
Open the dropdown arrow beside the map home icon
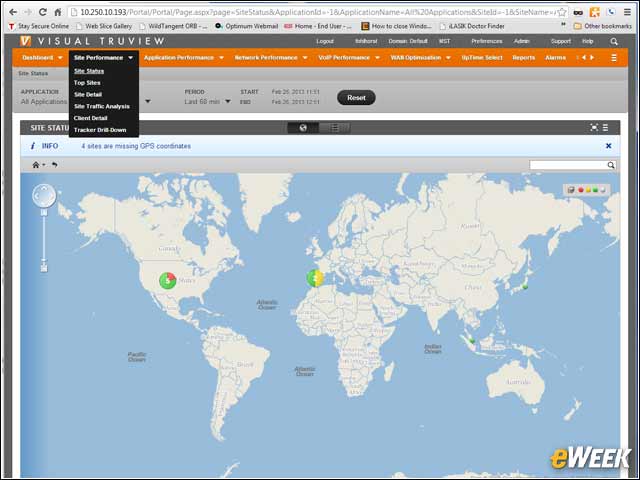pyautogui.click(x=44, y=165)
